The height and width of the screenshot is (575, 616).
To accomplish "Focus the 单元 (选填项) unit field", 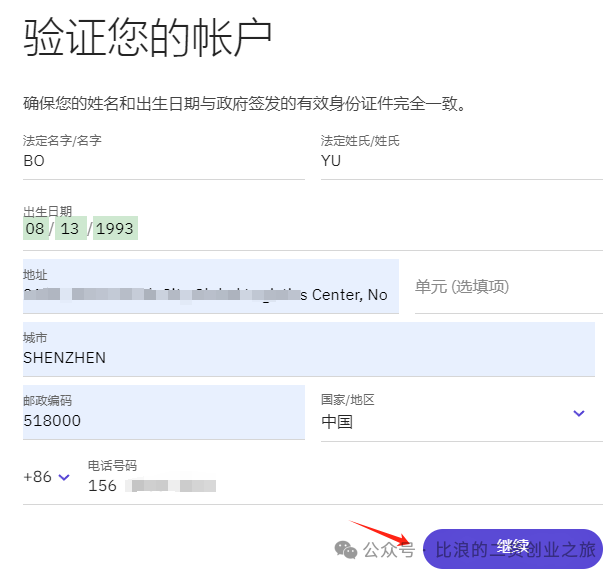I will (508, 287).
